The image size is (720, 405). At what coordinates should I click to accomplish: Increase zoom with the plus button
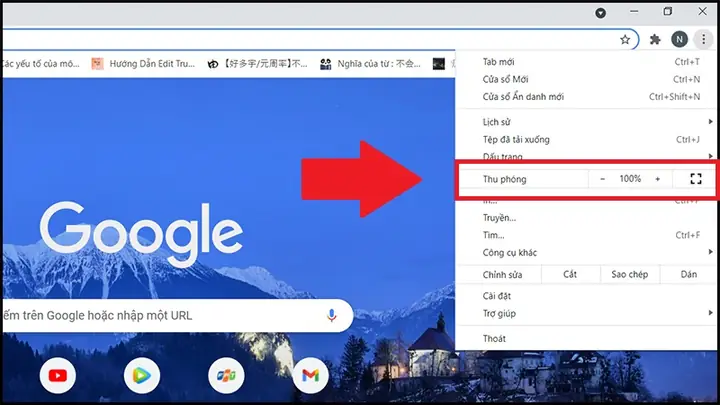click(x=658, y=179)
